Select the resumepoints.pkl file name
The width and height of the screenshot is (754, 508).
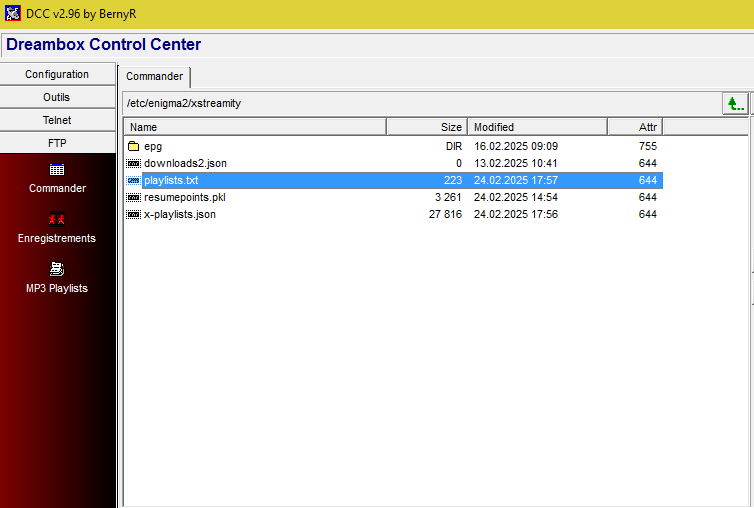(185, 197)
